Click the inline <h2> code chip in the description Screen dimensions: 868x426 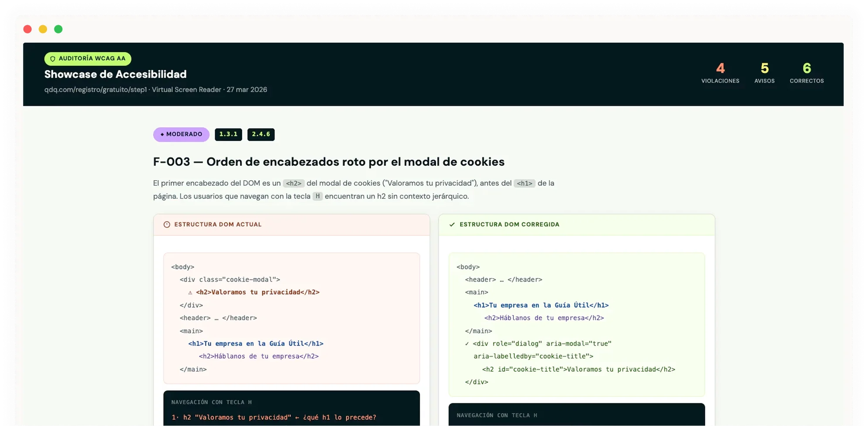(x=294, y=184)
